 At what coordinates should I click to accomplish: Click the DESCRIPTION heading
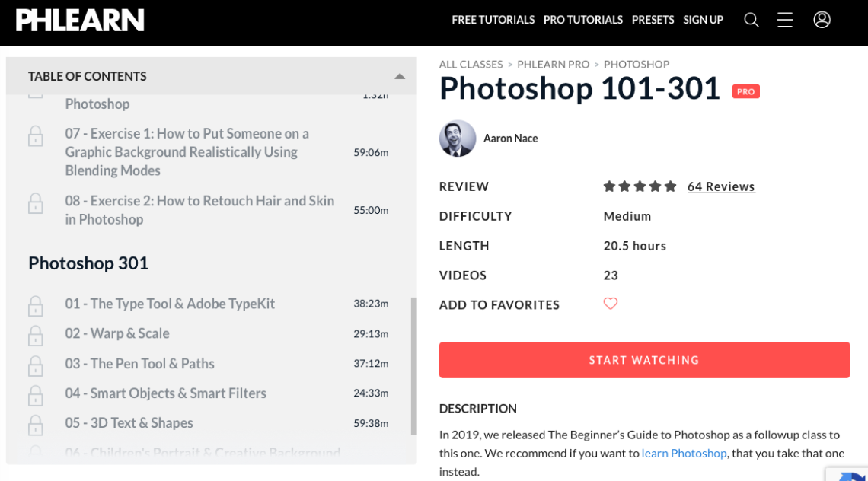pos(477,409)
